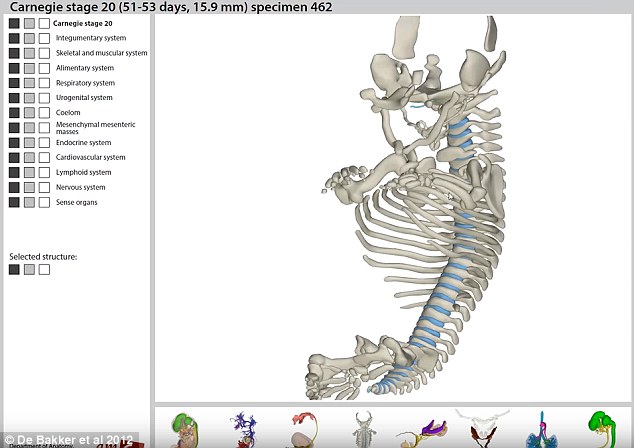The width and height of the screenshot is (634, 448).
Task: Show Respiratory system fully opaque
Action: pos(14,83)
